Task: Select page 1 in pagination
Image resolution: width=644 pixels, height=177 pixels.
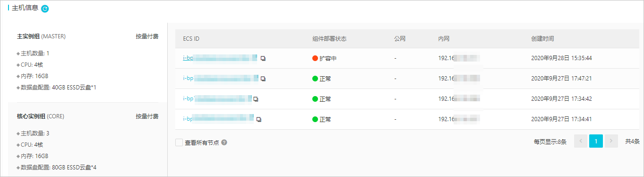Action: (x=596, y=141)
